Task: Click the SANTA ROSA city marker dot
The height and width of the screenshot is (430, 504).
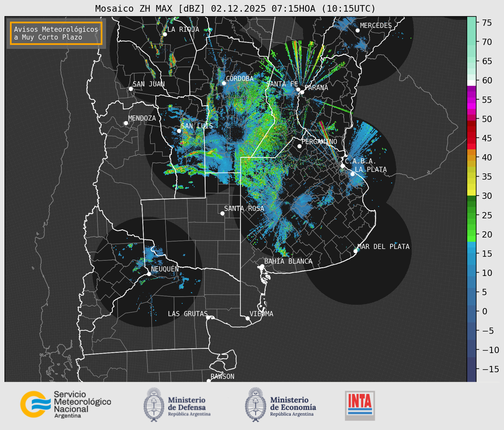Action: (x=222, y=213)
